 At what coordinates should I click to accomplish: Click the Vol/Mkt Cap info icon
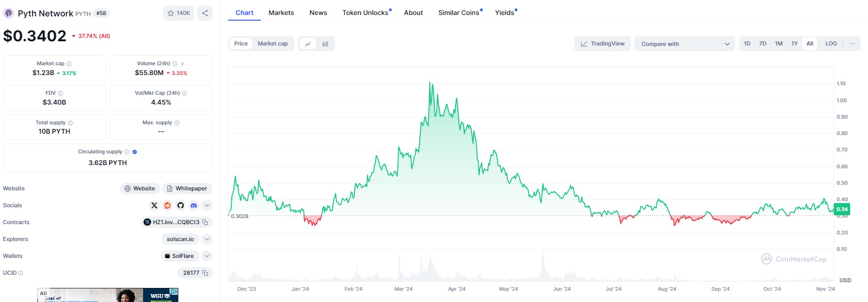click(x=184, y=93)
